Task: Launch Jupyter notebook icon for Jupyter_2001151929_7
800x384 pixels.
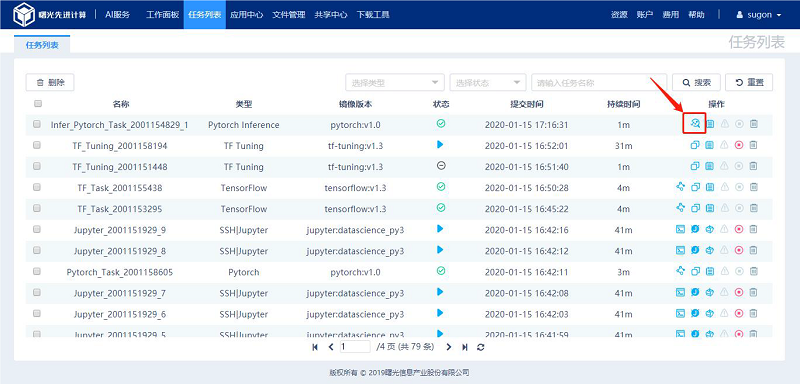Action: point(694,292)
